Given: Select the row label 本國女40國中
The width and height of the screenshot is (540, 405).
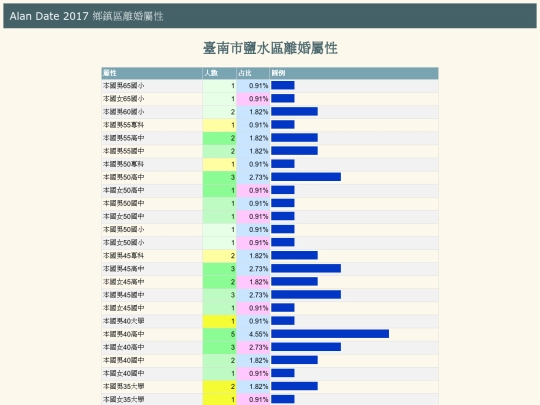Looking at the screenshot, I should click(124, 374).
